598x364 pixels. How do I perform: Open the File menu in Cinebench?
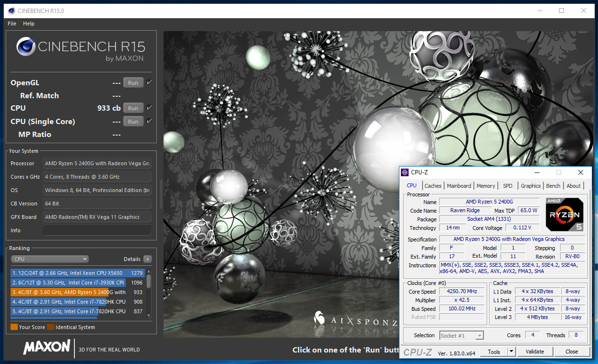point(12,23)
